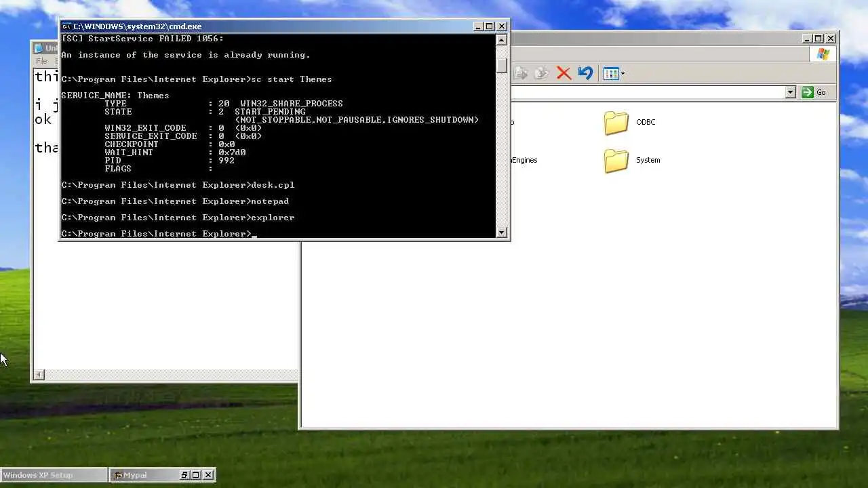Click the ODBC folder label
Viewport: 868px width, 488px height.
(646, 122)
